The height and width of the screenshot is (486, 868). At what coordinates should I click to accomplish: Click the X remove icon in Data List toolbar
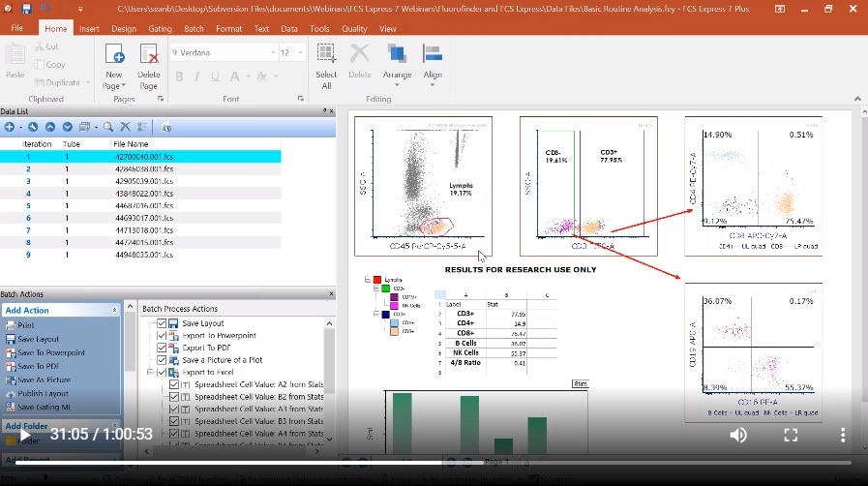(125, 128)
